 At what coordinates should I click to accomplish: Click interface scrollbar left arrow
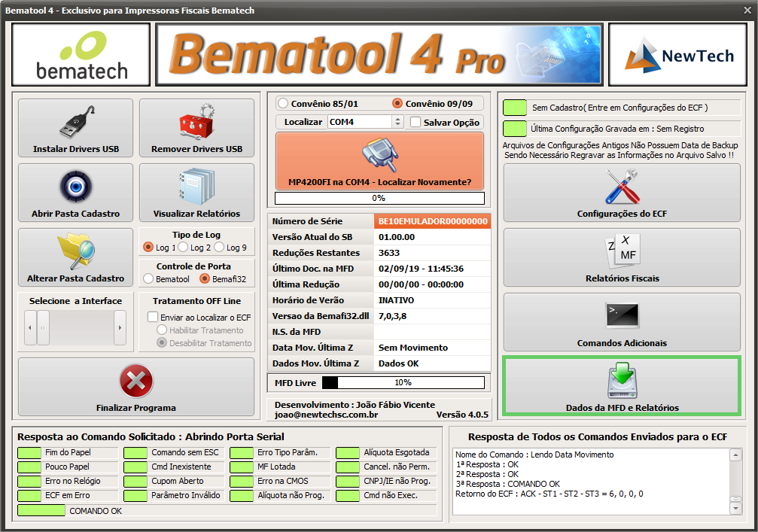(x=30, y=327)
